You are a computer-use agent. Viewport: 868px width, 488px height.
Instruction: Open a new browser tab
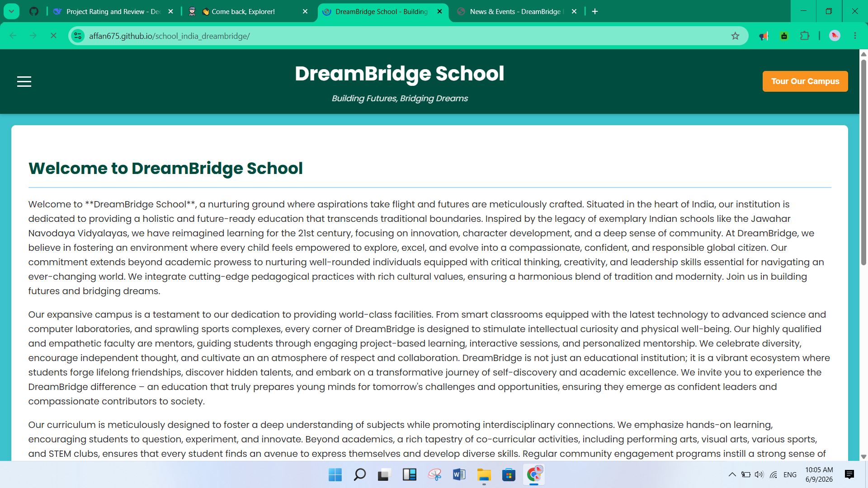coord(595,11)
